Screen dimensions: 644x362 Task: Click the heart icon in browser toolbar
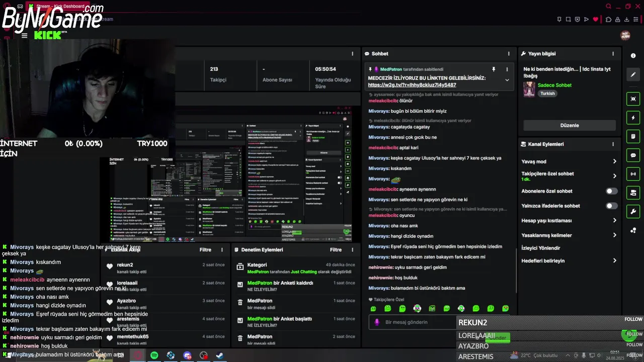tap(595, 19)
